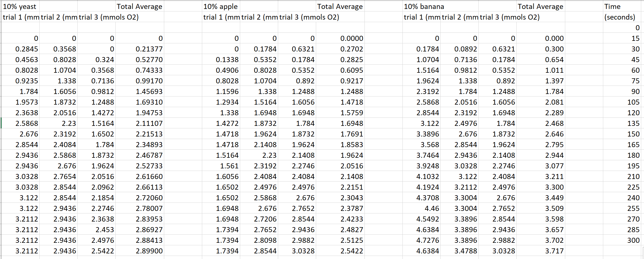Select the banana average cell 0.000

pos(541,38)
